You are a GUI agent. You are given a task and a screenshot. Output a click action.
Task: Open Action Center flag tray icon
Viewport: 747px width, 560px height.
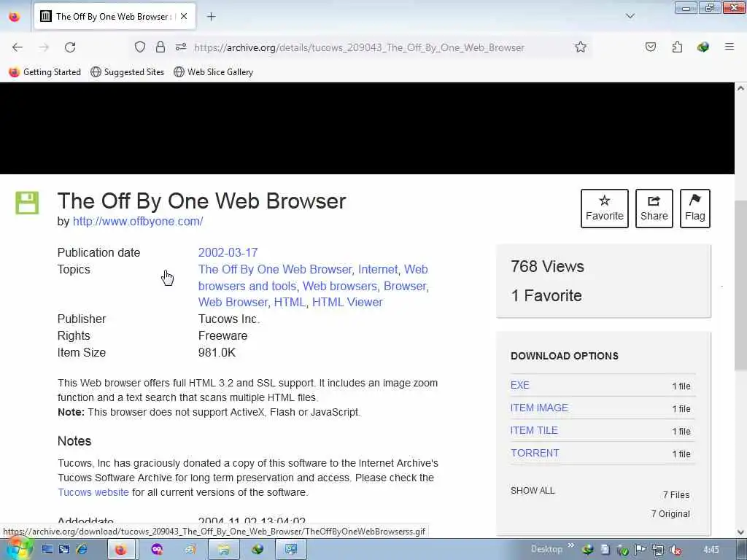click(x=640, y=550)
